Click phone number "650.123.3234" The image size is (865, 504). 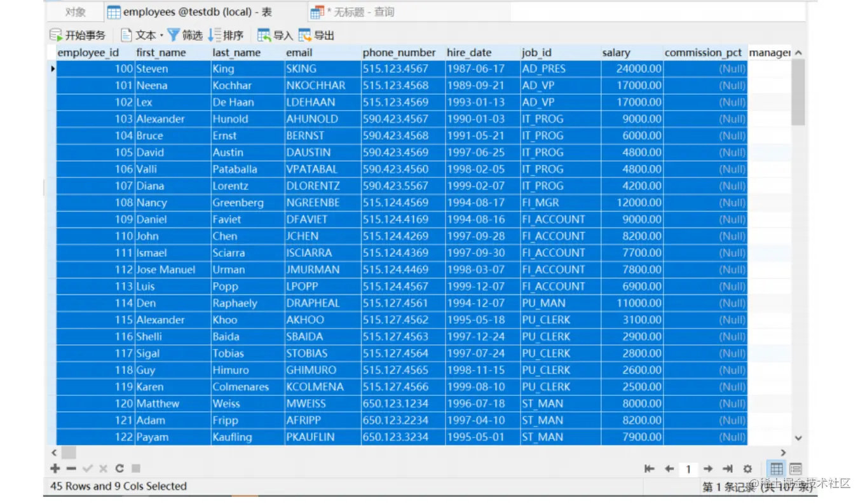pos(403,437)
